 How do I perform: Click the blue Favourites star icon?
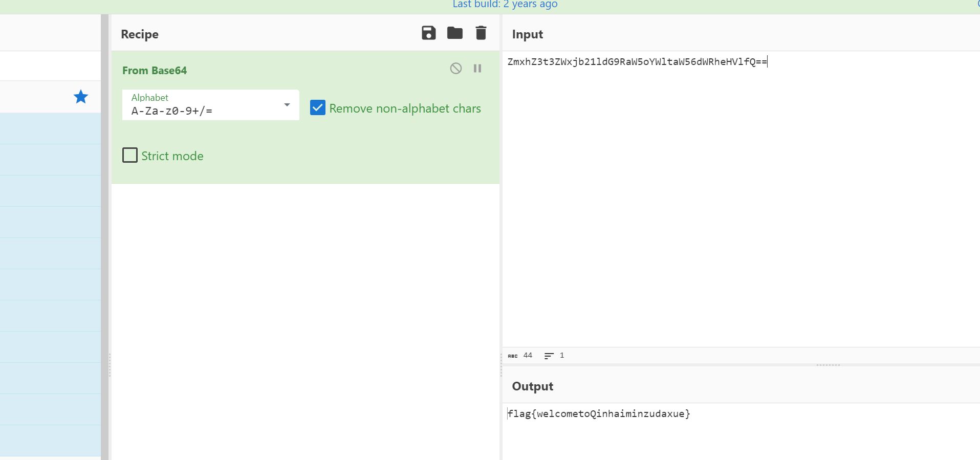(x=81, y=97)
